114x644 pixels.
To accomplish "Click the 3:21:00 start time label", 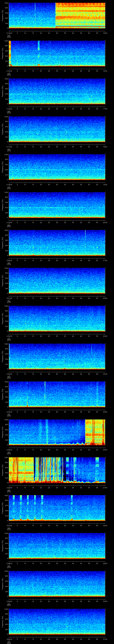I will [x=9, y=298].
